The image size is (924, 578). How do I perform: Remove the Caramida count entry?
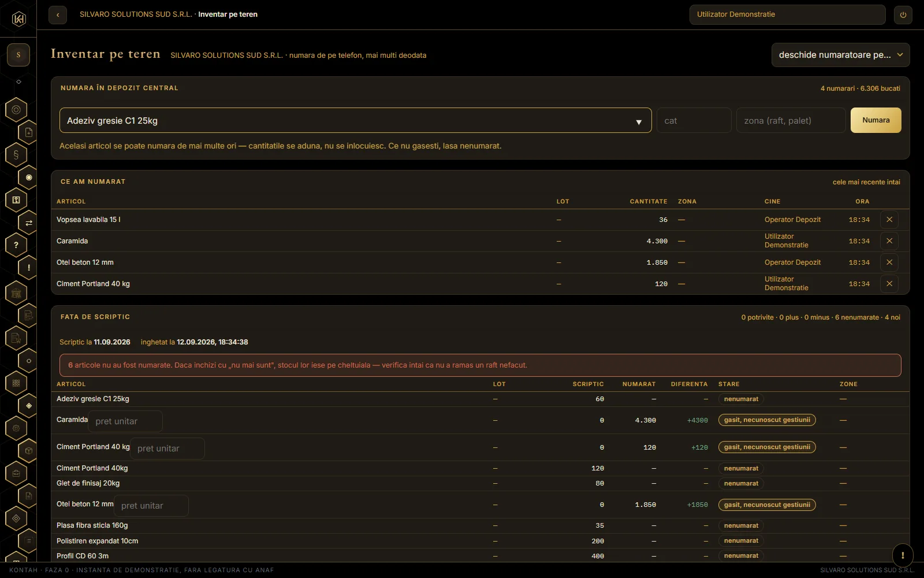pyautogui.click(x=889, y=241)
